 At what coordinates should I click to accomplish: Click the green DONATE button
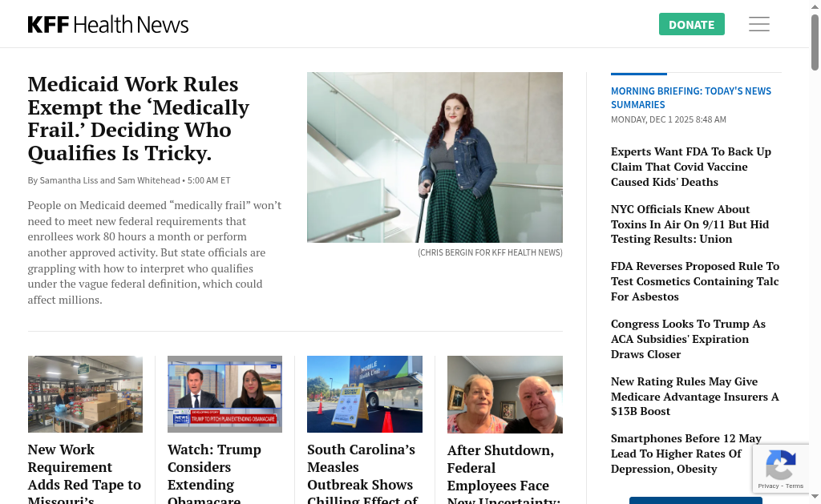pyautogui.click(x=691, y=24)
